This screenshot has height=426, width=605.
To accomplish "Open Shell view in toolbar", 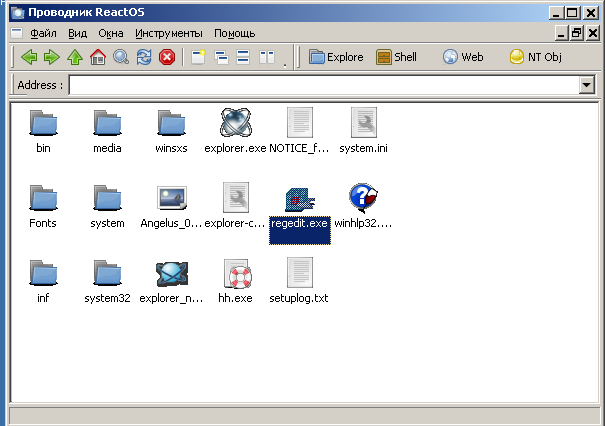I will (396, 57).
